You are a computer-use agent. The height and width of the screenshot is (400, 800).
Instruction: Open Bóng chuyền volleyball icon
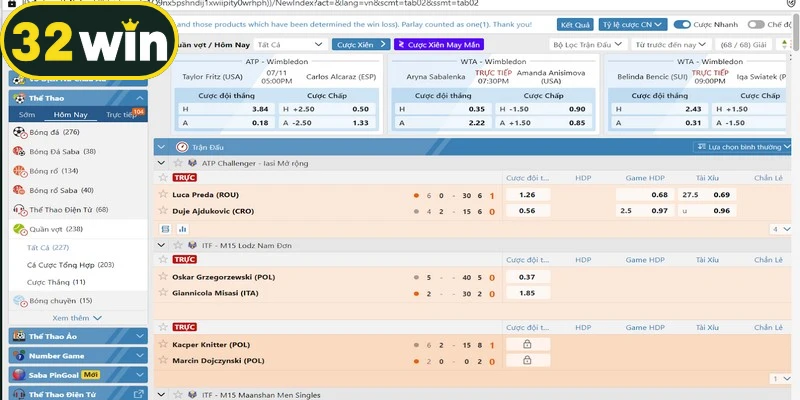point(19,301)
